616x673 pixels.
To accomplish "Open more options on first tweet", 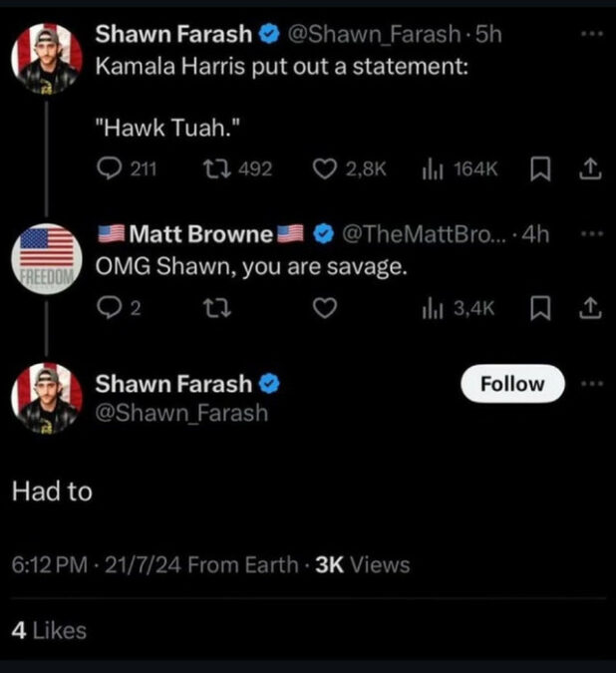I will 592,34.
